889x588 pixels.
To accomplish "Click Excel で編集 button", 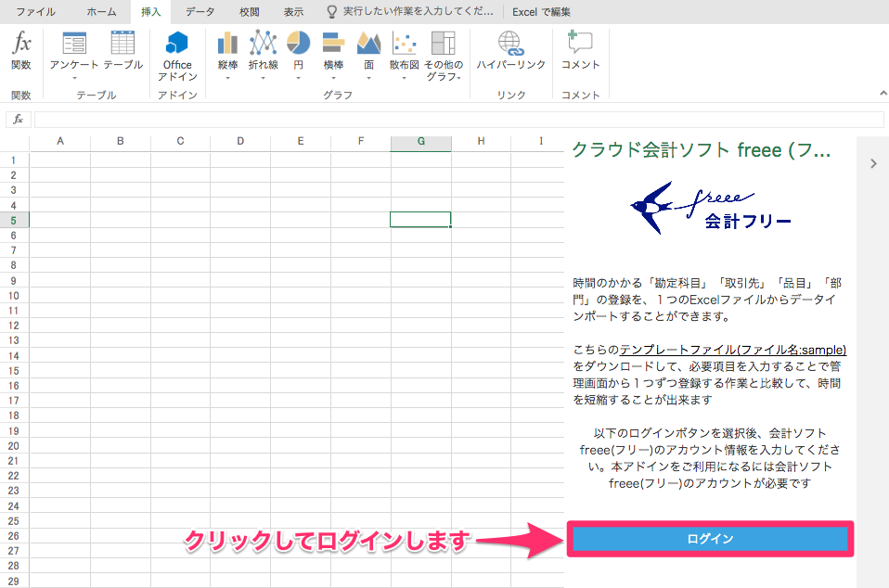I will (541, 12).
